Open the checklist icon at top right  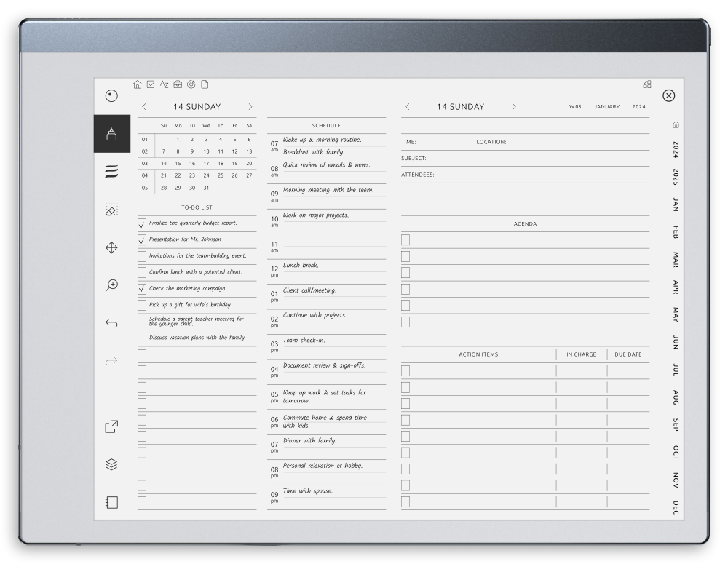(x=646, y=84)
